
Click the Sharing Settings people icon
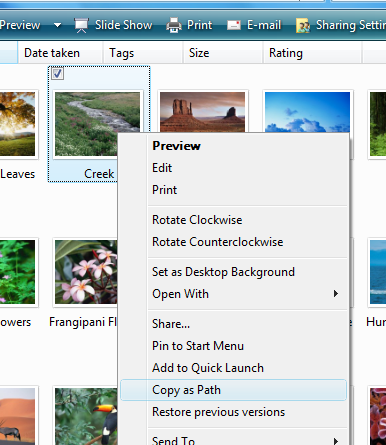tap(303, 26)
